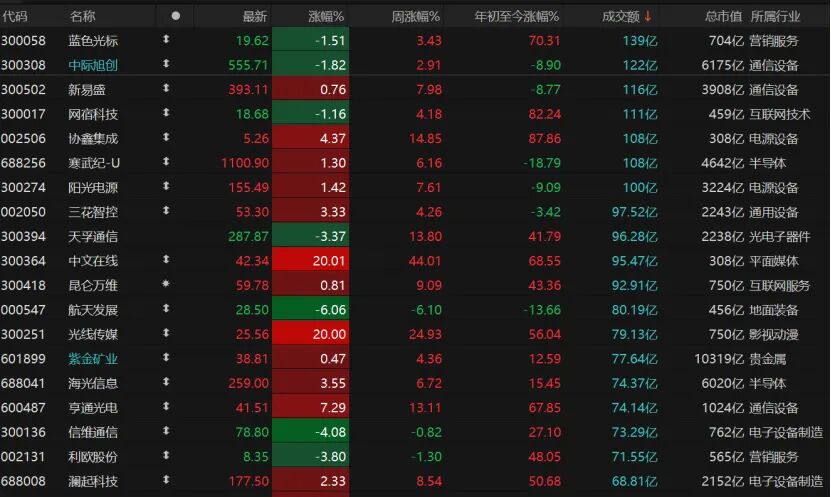
Task: Click the marker icon beside 蓝色光标
Action: click(x=166, y=40)
